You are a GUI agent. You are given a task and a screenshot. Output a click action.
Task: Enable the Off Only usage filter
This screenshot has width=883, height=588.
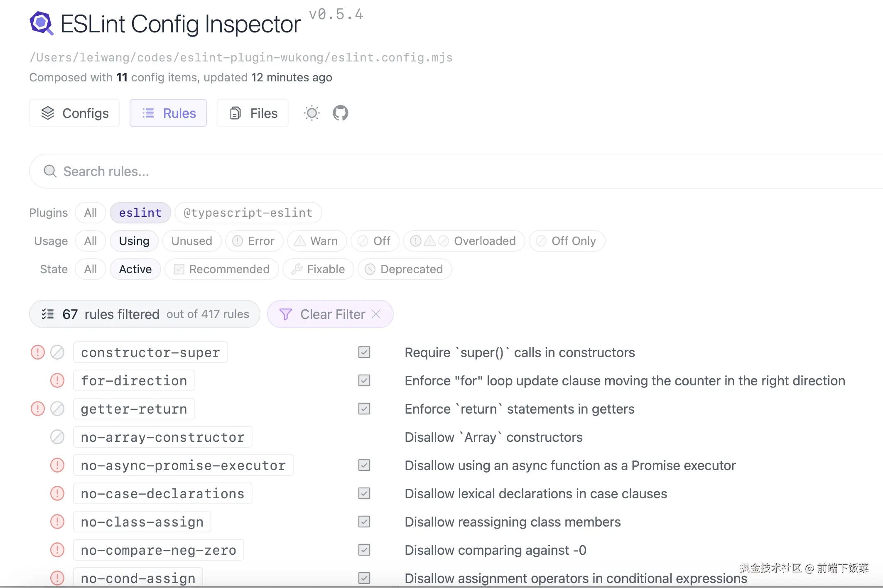click(x=567, y=241)
